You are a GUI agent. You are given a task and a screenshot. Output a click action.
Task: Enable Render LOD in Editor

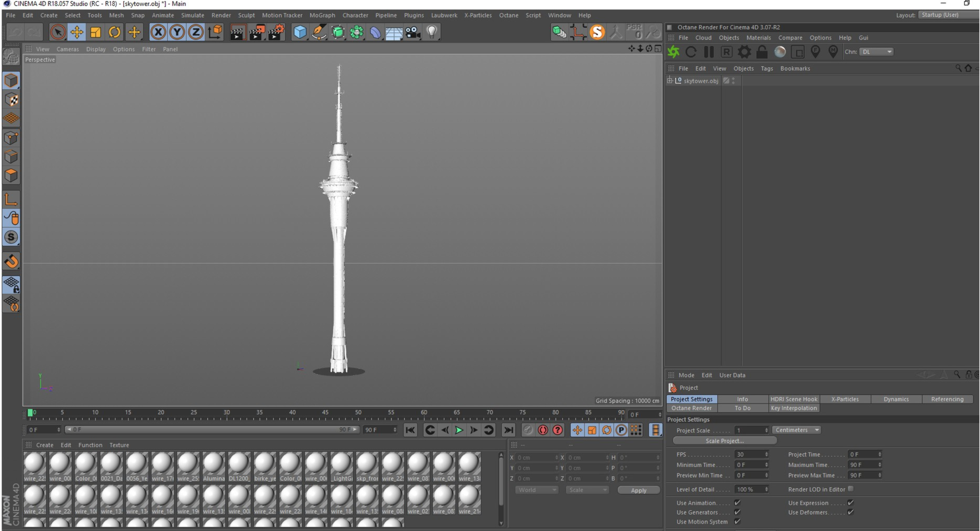pyautogui.click(x=850, y=489)
